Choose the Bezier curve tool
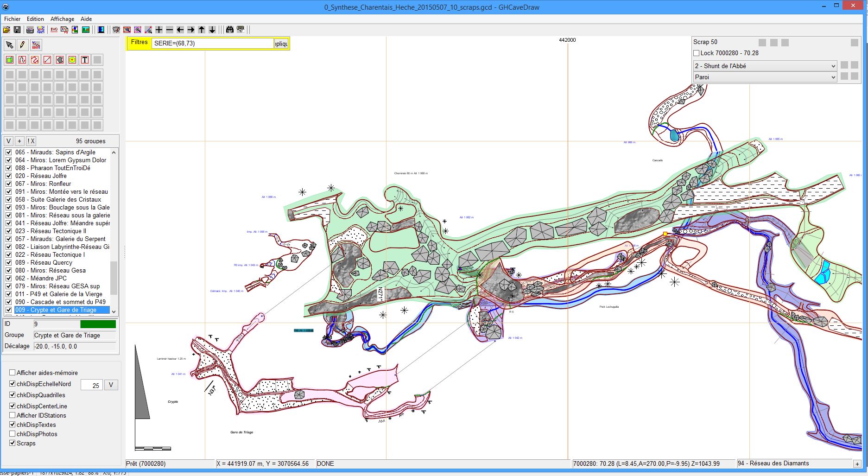868x476 pixels. tap(22, 60)
